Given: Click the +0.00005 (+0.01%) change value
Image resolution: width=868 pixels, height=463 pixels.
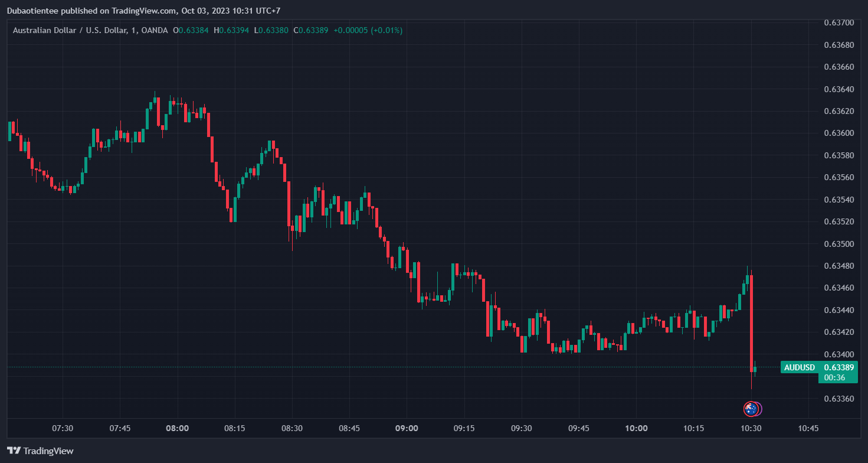Looking at the screenshot, I should tap(368, 30).
